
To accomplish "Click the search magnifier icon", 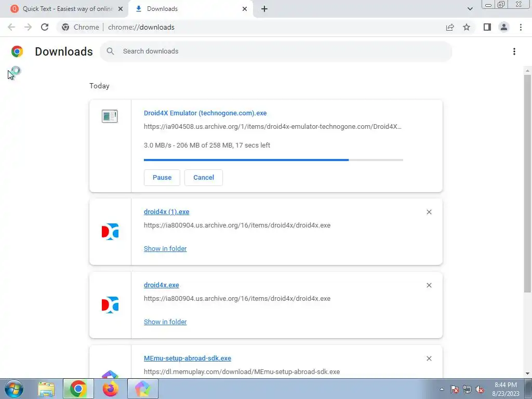I will [110, 51].
